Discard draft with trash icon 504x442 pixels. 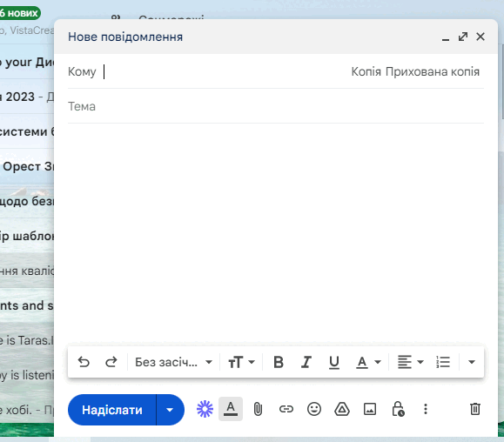point(475,409)
